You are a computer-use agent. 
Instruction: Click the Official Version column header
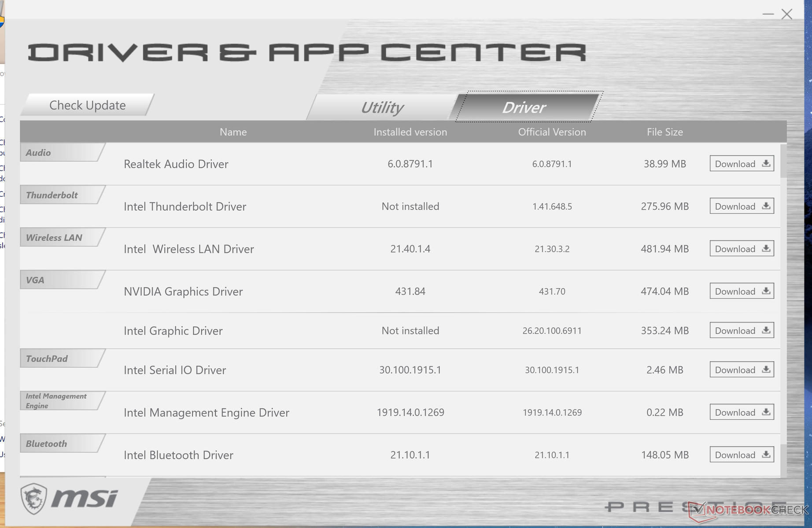point(552,132)
